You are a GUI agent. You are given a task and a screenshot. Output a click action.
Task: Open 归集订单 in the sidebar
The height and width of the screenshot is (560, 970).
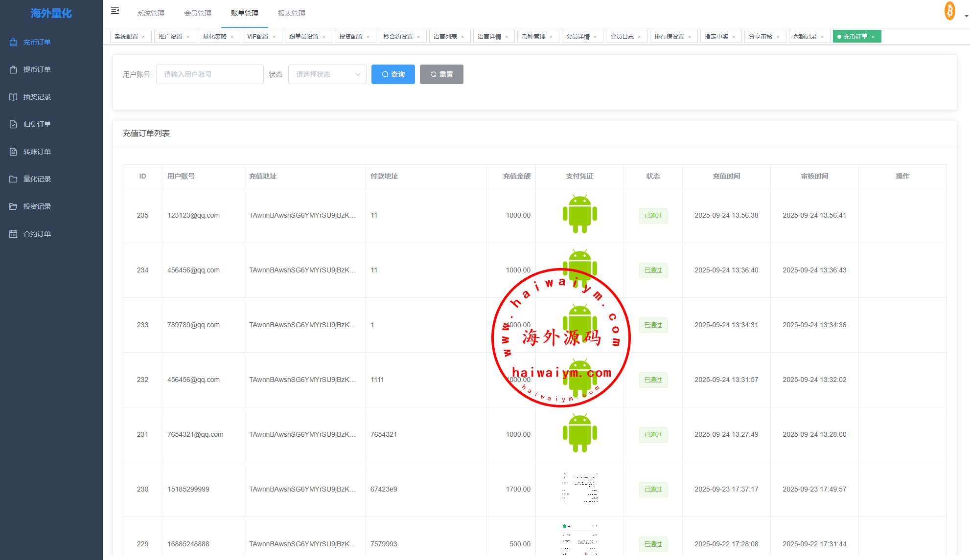(37, 124)
